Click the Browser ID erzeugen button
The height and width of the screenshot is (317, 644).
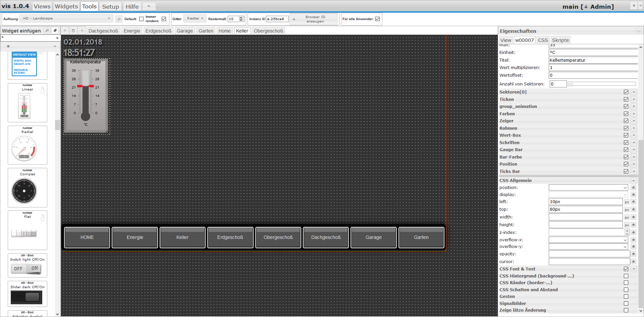(x=315, y=19)
